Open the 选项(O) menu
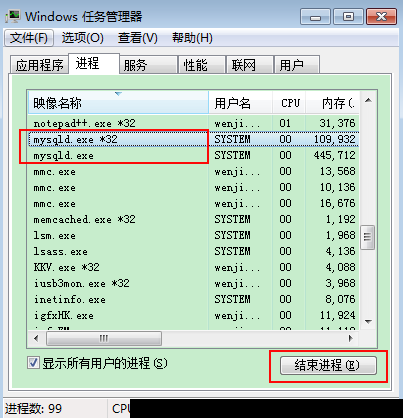Image resolution: width=403 pixels, height=418 pixels. point(82,38)
